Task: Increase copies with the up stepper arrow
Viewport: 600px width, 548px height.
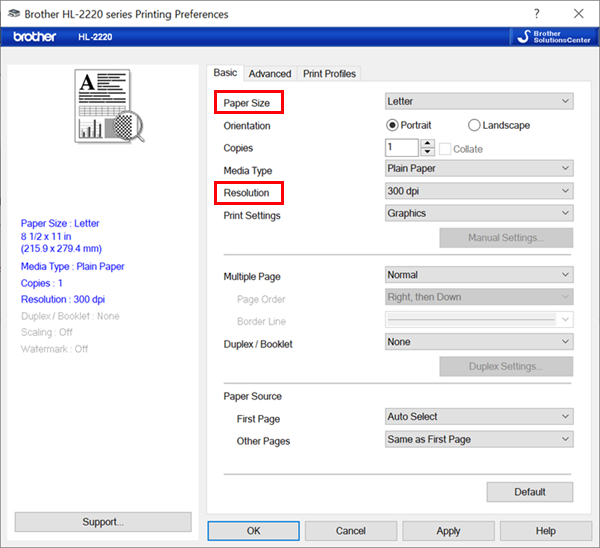Action: click(x=427, y=144)
